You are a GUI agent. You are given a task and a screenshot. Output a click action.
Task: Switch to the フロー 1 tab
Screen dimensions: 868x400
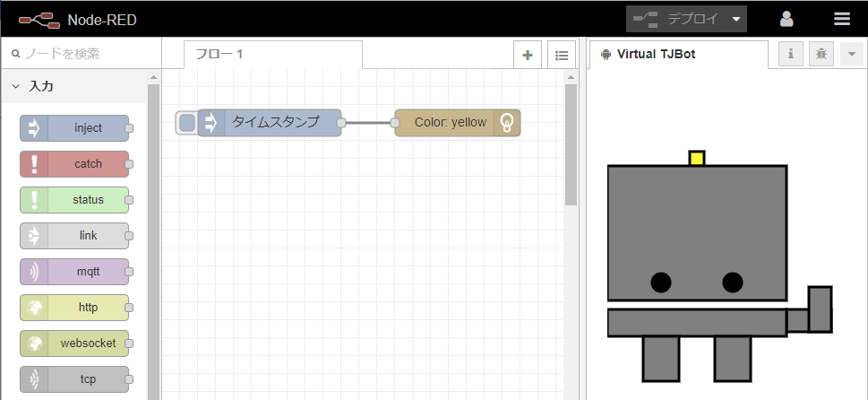(273, 55)
